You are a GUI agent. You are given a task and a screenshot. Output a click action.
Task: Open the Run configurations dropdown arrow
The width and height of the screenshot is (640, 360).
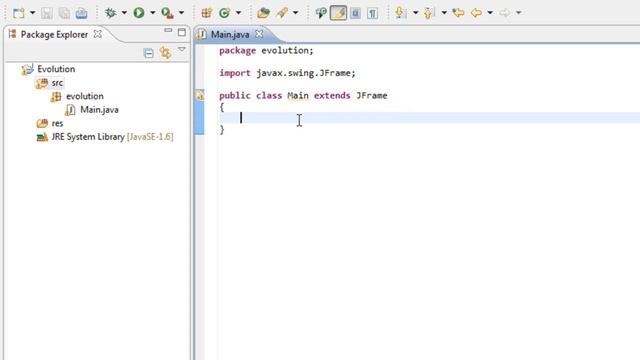coord(153,13)
